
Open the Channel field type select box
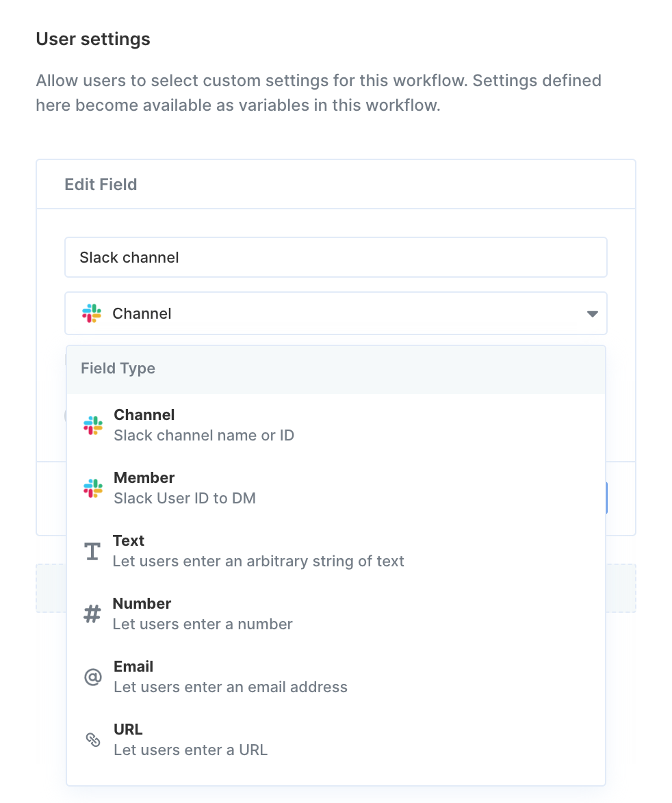[336, 313]
